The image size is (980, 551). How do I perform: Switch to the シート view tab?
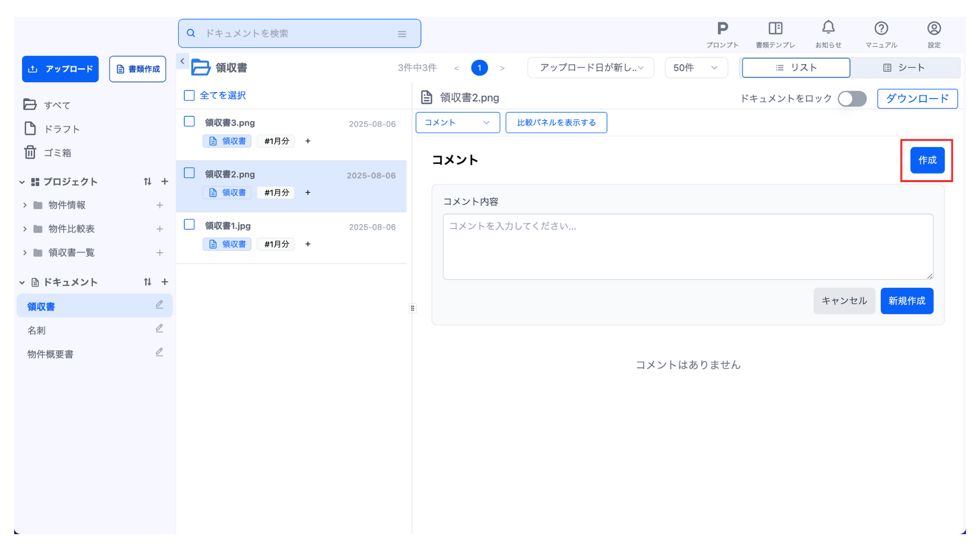coord(904,68)
